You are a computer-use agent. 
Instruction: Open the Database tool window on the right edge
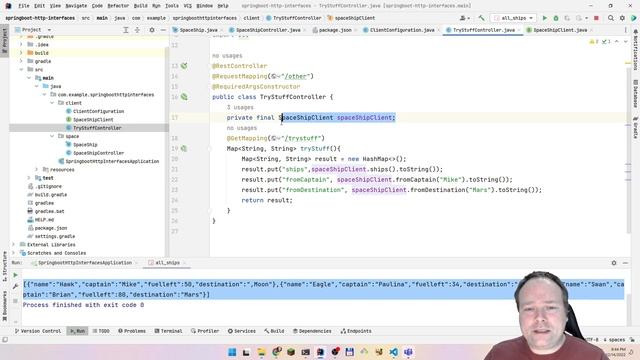click(x=636, y=93)
